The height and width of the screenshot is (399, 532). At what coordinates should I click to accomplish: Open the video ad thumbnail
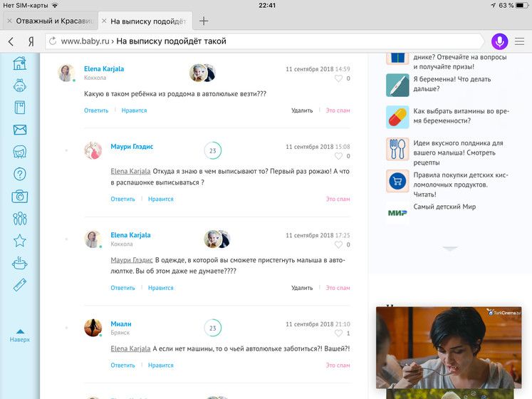[x=449, y=348]
